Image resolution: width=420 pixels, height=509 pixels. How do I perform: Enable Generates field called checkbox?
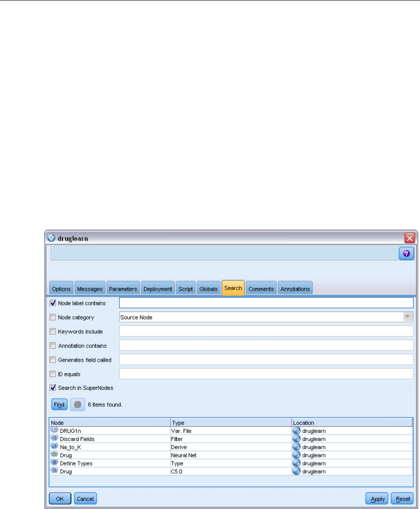52,360
